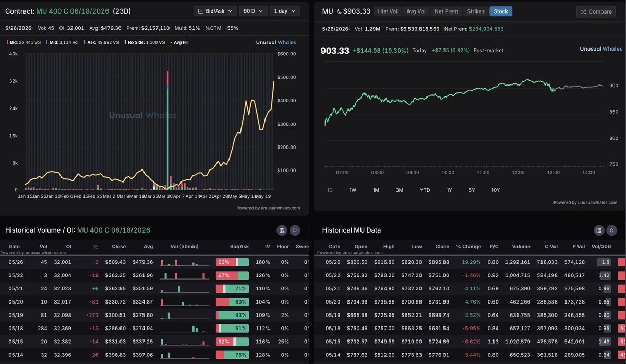Open the Bid/Ask chart type dropdown

click(215, 11)
